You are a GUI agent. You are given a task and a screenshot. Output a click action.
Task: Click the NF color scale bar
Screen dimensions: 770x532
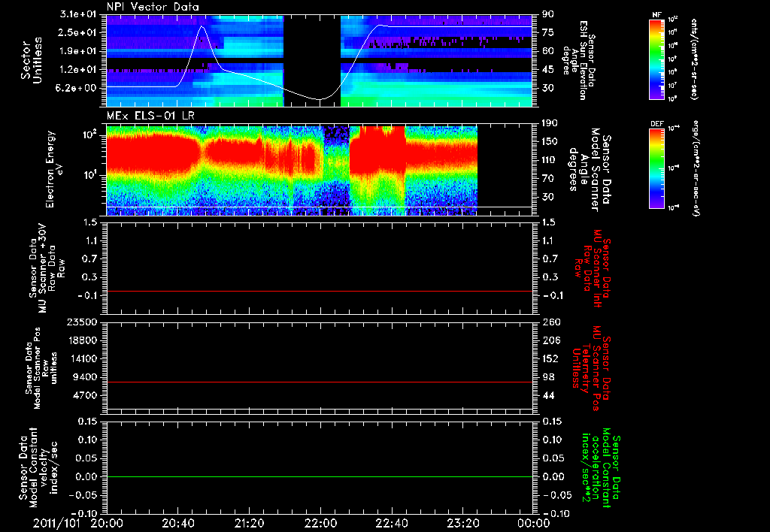coord(657,59)
